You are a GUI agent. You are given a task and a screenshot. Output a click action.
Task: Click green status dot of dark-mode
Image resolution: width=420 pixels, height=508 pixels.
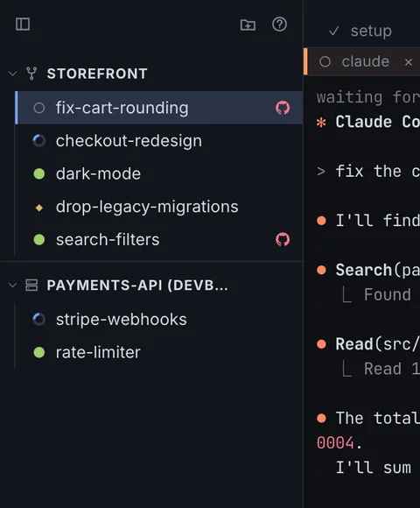pyautogui.click(x=39, y=173)
